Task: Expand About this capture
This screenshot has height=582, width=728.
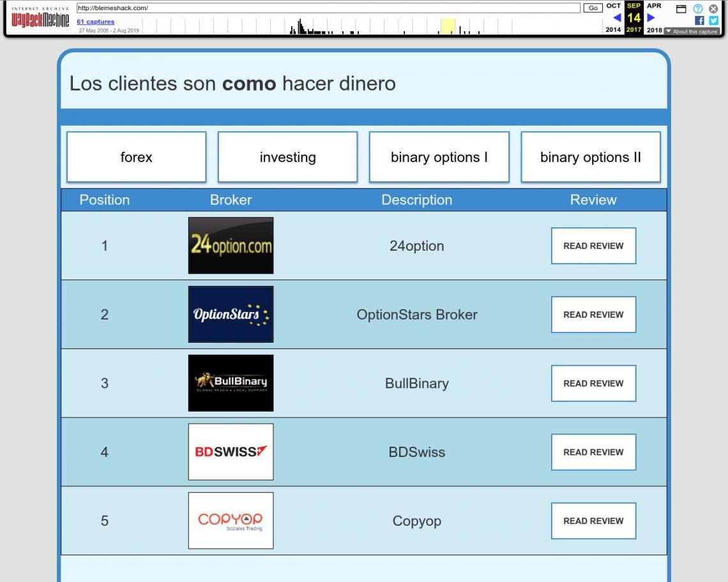Action: coord(692,31)
